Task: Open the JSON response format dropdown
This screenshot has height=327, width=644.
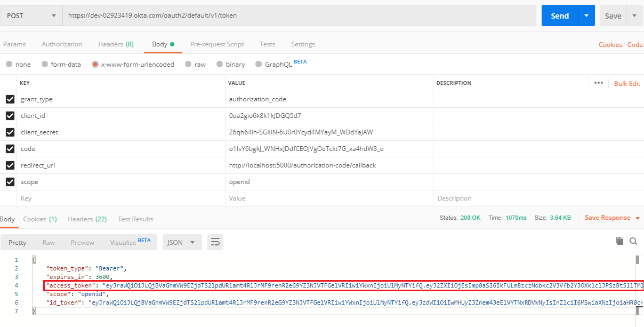Action: 182,242
